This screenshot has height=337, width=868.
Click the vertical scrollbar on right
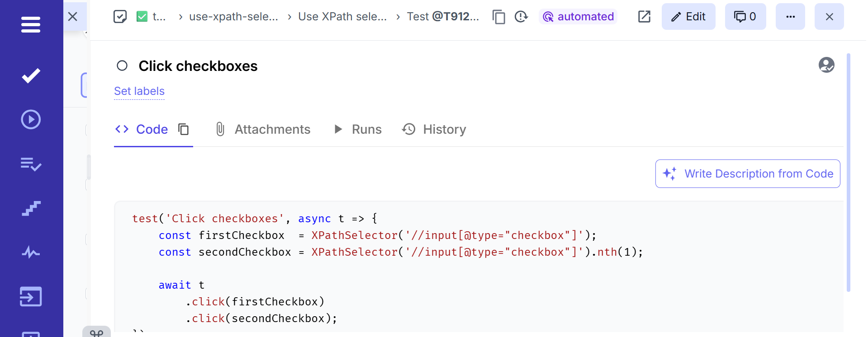coord(848,172)
